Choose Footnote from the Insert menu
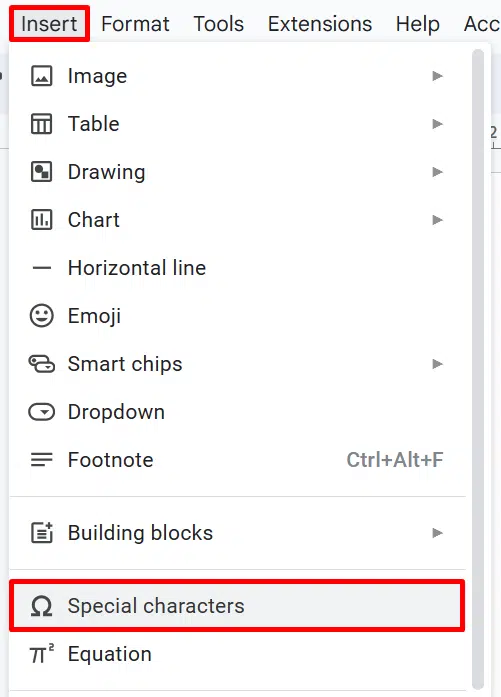The width and height of the screenshot is (501, 697). (237, 460)
